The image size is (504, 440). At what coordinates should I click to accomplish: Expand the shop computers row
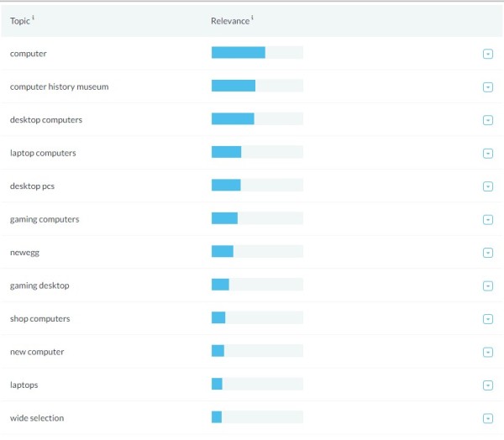(487, 319)
